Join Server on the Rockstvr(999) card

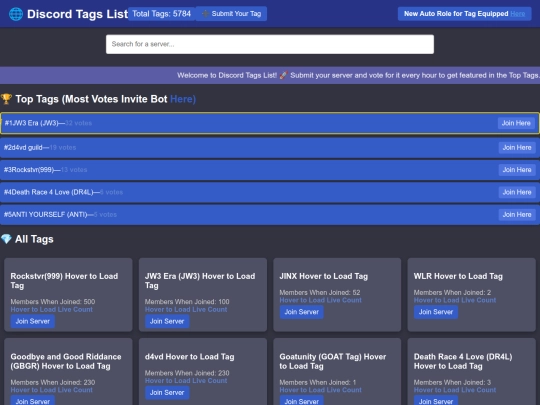[x=33, y=321]
